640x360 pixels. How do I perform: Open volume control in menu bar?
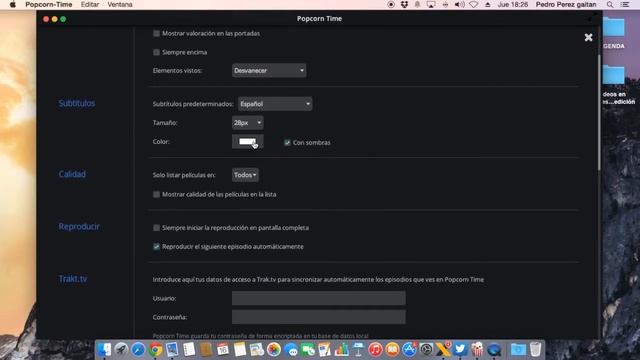[x=460, y=4]
